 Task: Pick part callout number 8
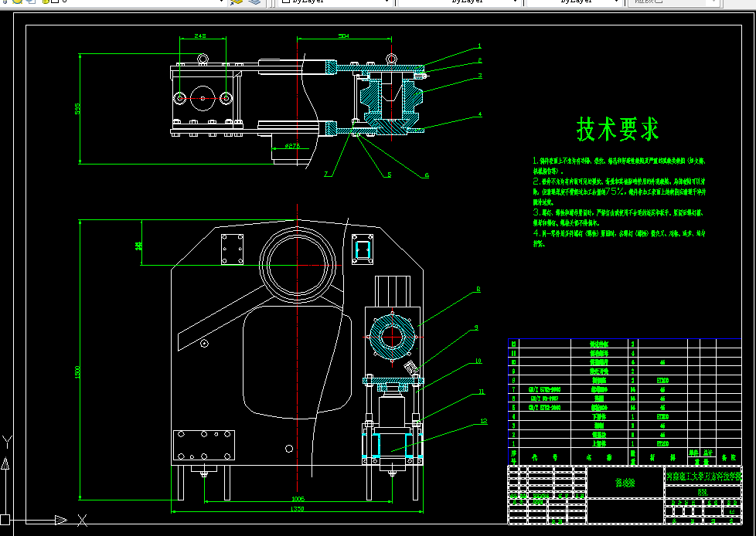[478, 290]
